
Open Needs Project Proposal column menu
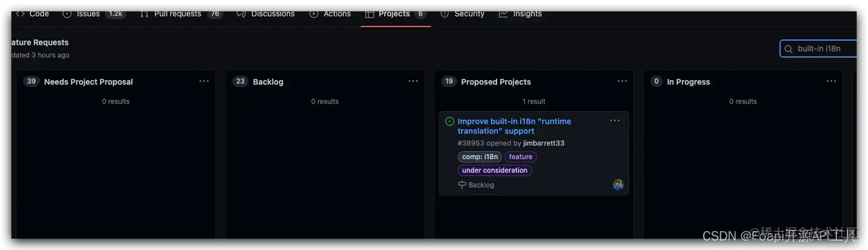point(204,82)
